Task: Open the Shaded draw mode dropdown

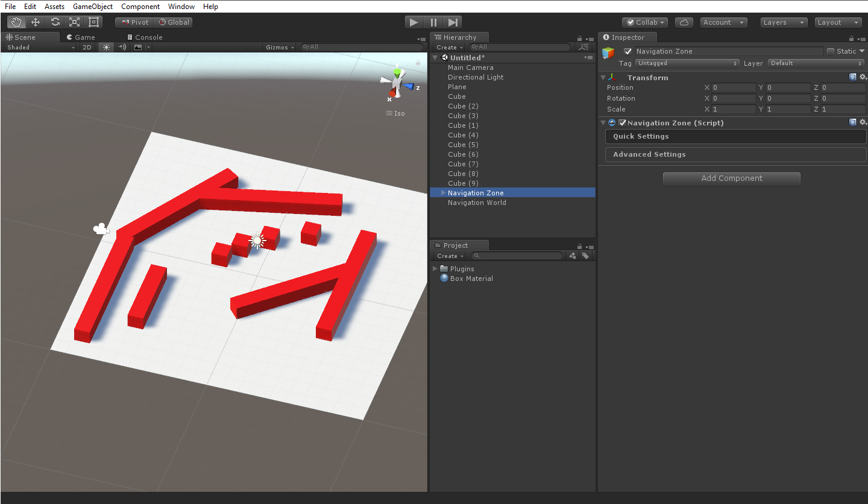Action: click(41, 47)
